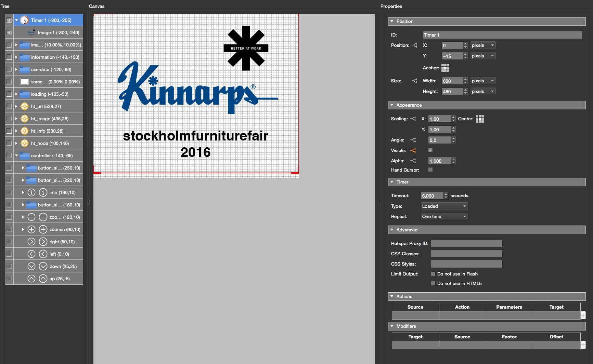Click the Angle logic-block share icon

413,140
